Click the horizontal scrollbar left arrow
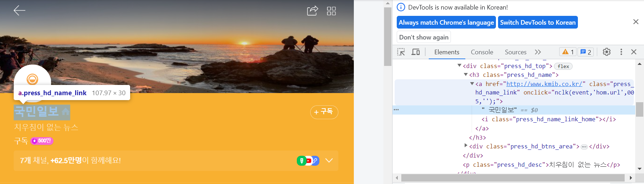This screenshot has height=184, width=644. pos(397,178)
